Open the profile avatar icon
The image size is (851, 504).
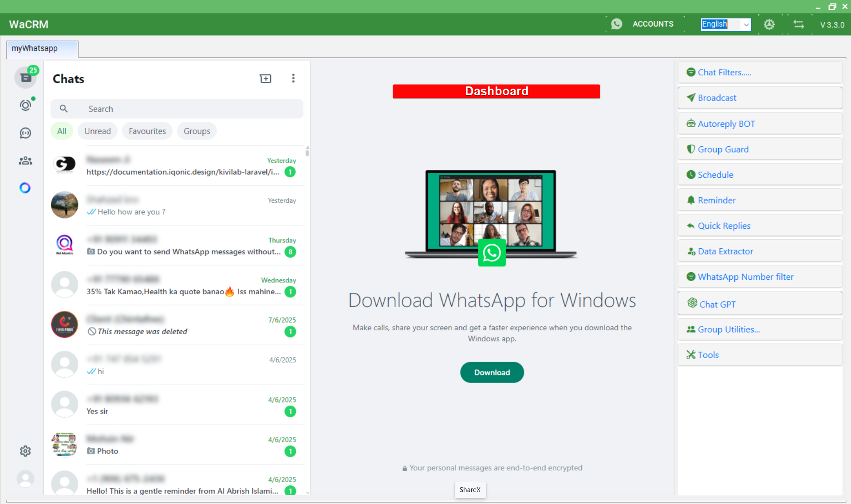pos(25,479)
